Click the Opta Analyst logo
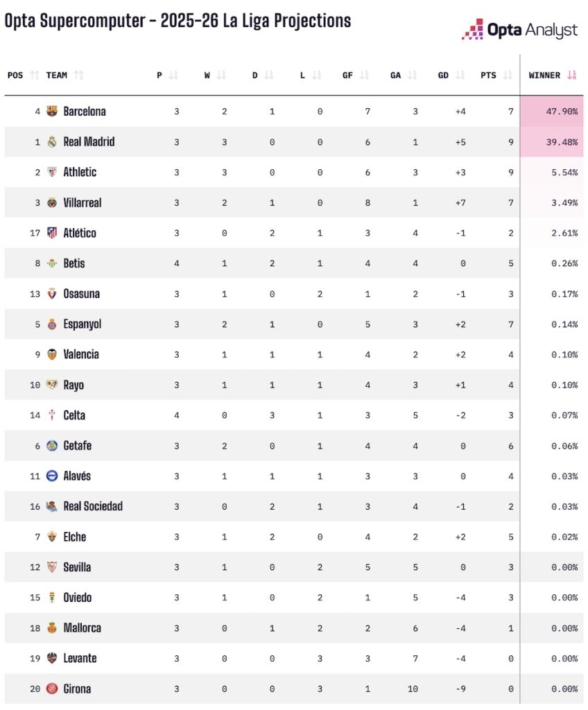This screenshot has height=710, width=588. pos(519,30)
